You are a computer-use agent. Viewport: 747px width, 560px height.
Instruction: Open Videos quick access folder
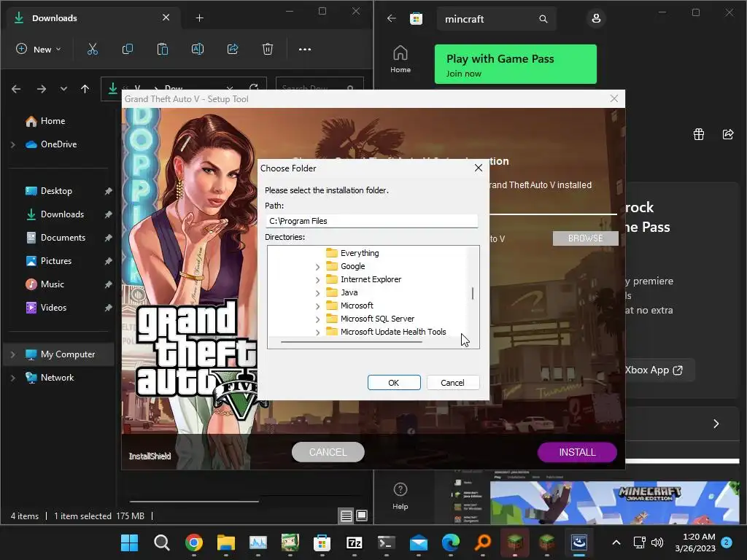click(x=53, y=308)
